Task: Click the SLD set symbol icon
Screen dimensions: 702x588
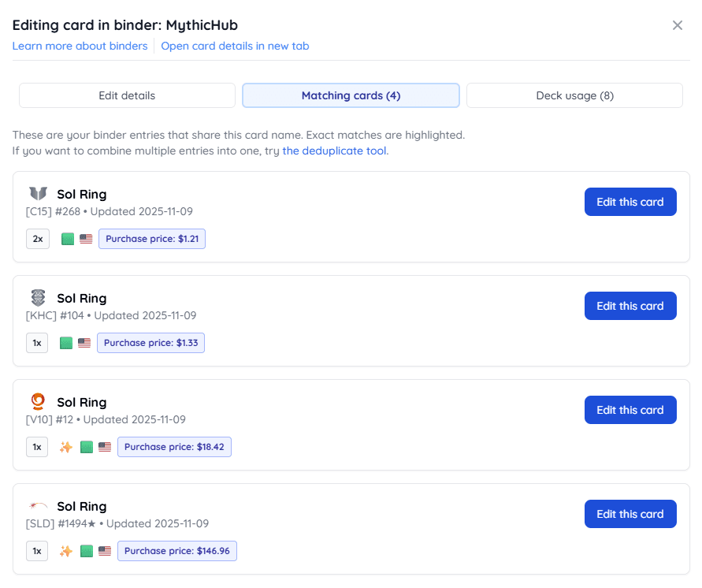Action: 38,505
